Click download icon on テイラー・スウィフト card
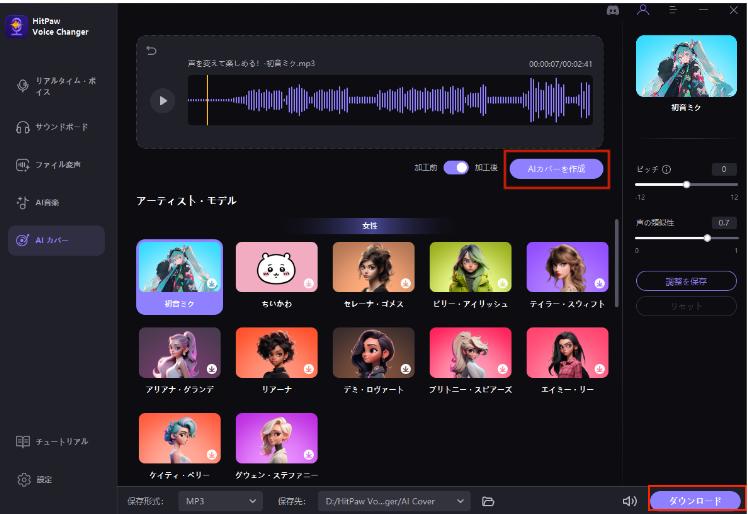 (x=600, y=283)
